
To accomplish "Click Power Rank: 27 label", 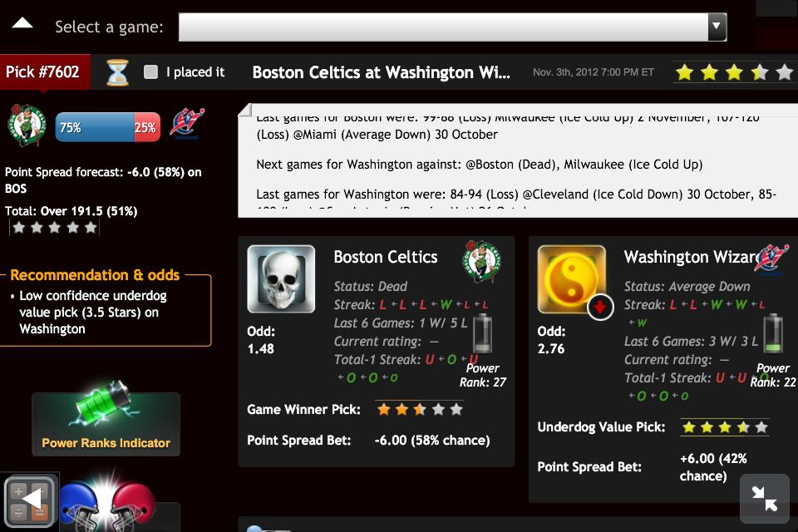I will [x=482, y=375].
